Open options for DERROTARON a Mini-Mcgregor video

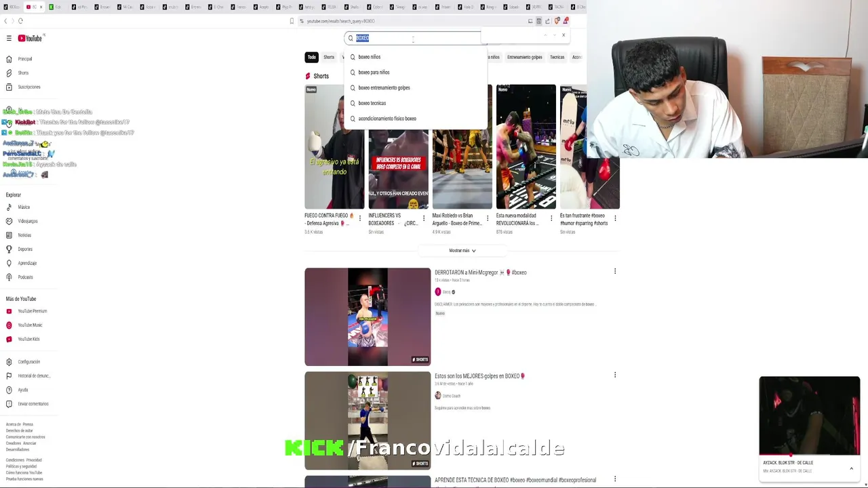click(x=615, y=271)
